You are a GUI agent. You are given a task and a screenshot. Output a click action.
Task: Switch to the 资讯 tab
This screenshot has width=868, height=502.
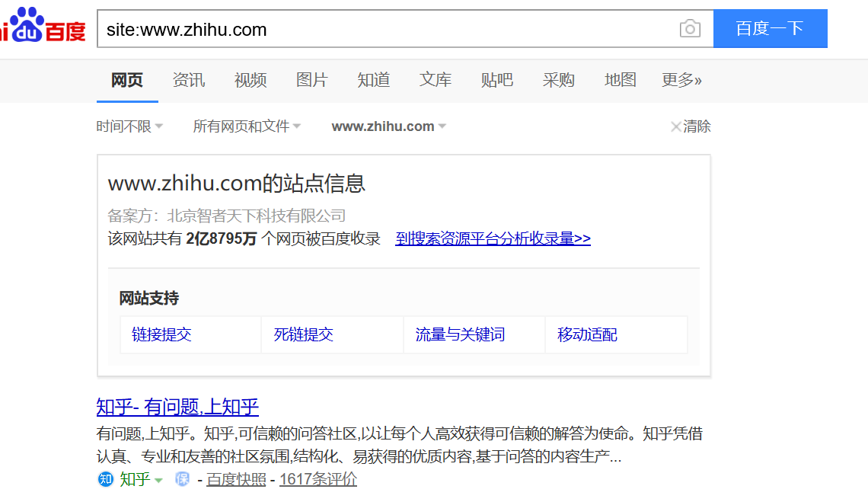pyautogui.click(x=189, y=80)
